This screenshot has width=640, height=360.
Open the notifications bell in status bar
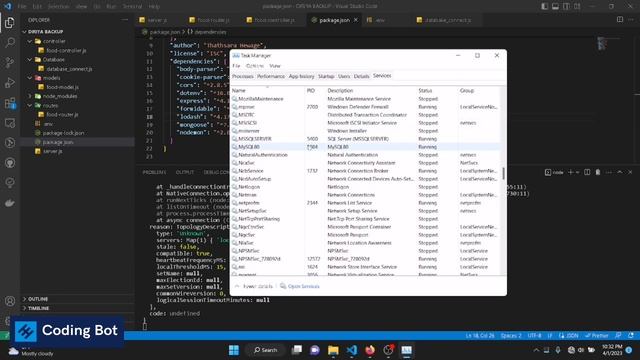pyautogui.click(x=631, y=336)
